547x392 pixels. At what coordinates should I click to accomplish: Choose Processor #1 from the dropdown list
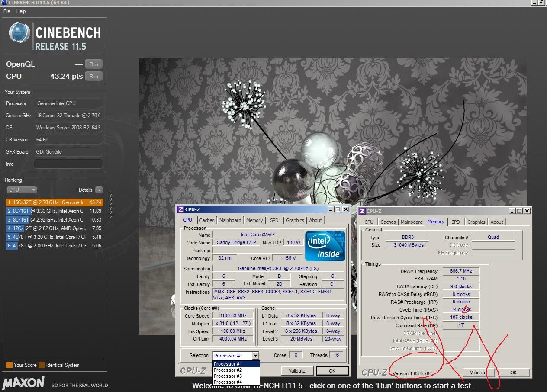pos(236,364)
